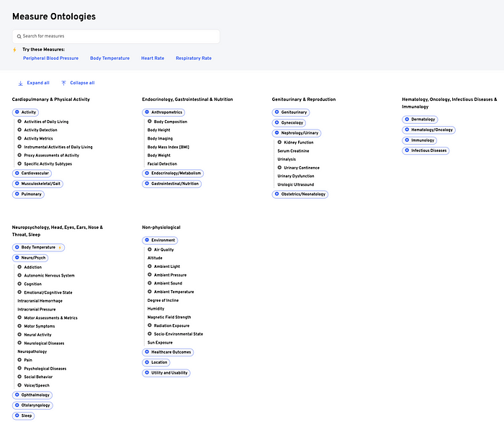Open the Heart Rate suggested measure

pyautogui.click(x=153, y=58)
